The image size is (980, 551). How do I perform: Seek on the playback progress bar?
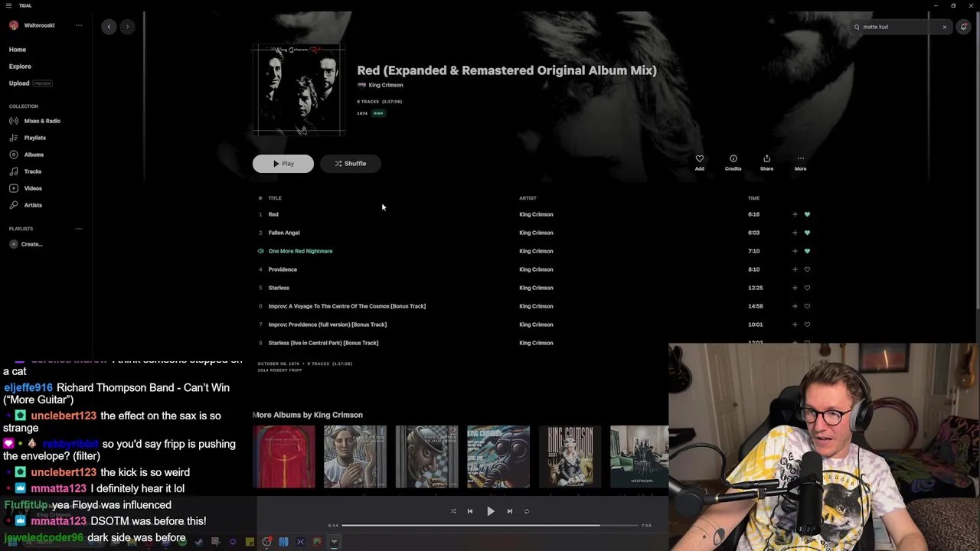tap(490, 526)
